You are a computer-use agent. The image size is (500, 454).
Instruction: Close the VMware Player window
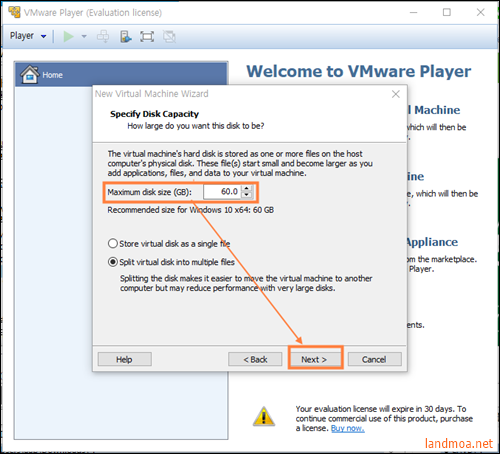coord(480,13)
